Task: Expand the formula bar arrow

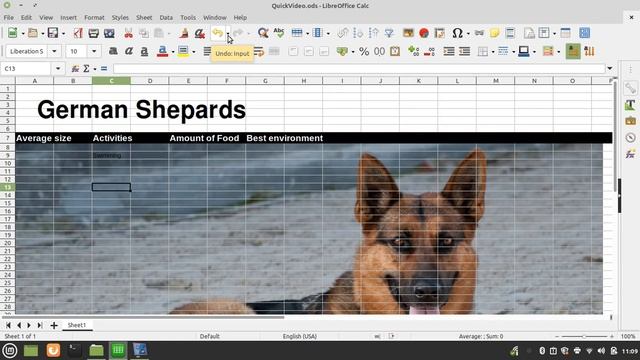Action: click(x=610, y=69)
